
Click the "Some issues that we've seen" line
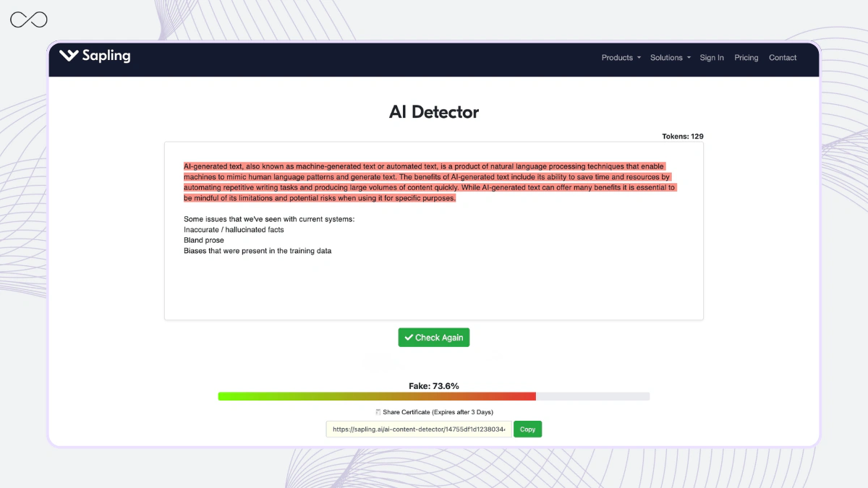269,219
